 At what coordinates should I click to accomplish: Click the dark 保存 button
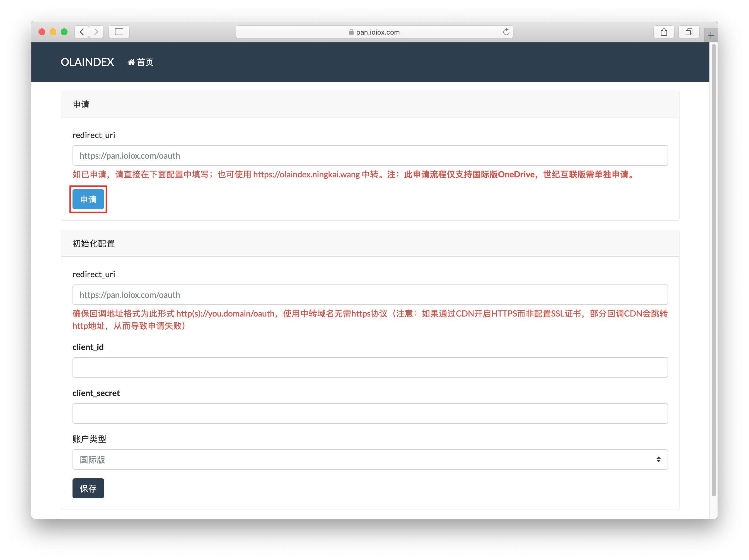coord(88,488)
